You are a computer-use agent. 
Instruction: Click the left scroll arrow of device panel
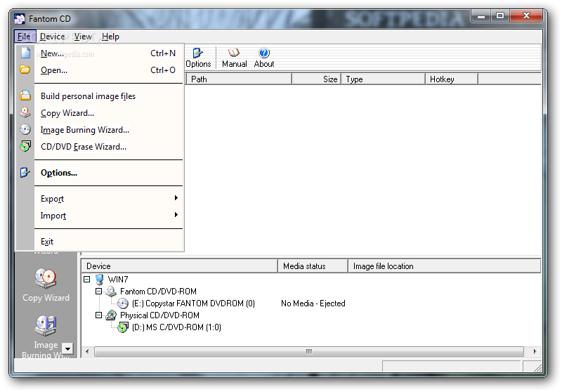click(x=87, y=351)
